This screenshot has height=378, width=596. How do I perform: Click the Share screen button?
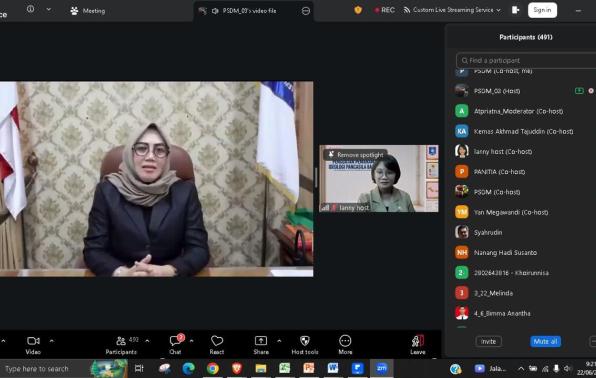pyautogui.click(x=261, y=345)
